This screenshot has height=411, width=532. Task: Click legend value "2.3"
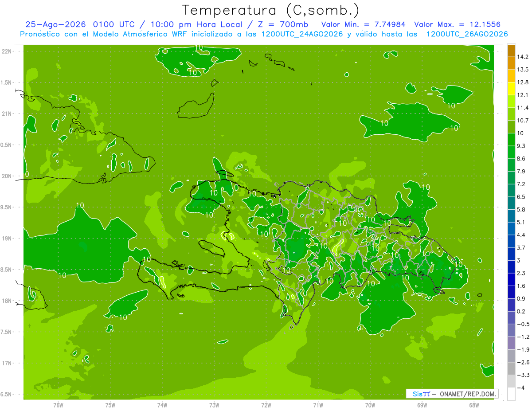[x=521, y=273]
